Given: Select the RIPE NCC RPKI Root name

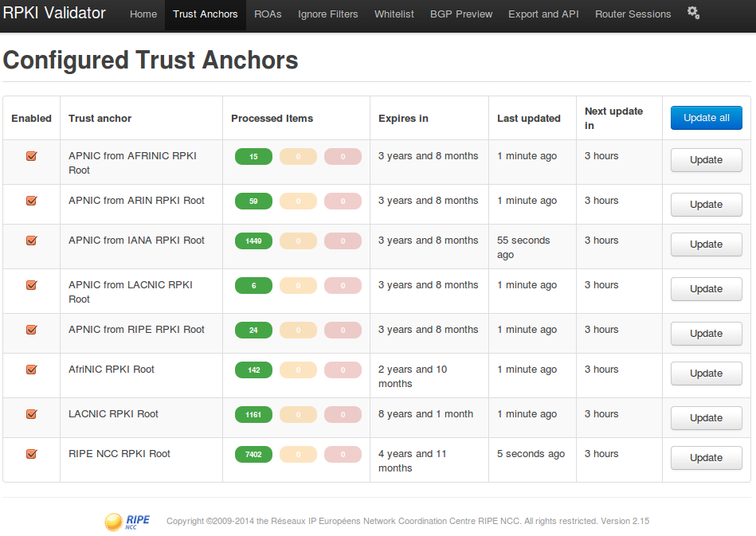Looking at the screenshot, I should pos(119,454).
